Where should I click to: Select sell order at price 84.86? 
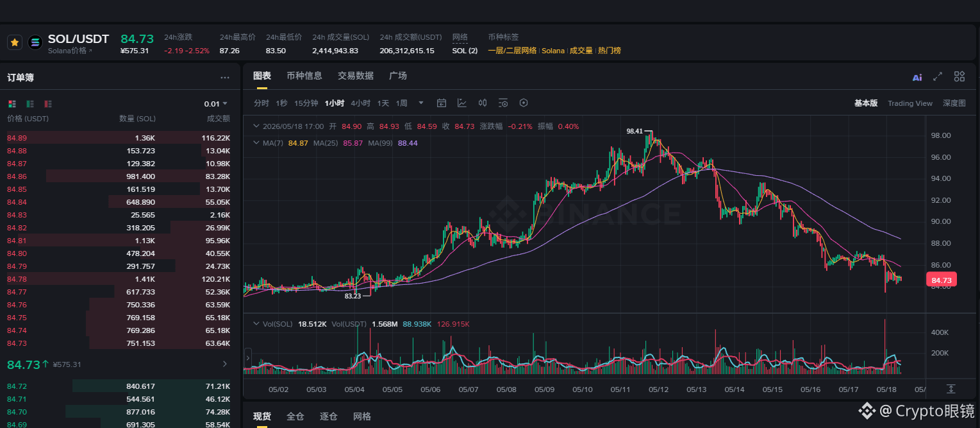(119, 176)
